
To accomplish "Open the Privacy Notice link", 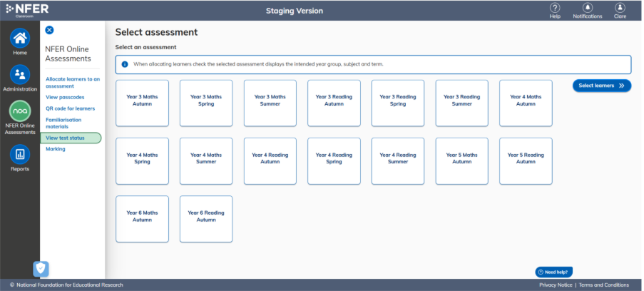I will pyautogui.click(x=556, y=285).
